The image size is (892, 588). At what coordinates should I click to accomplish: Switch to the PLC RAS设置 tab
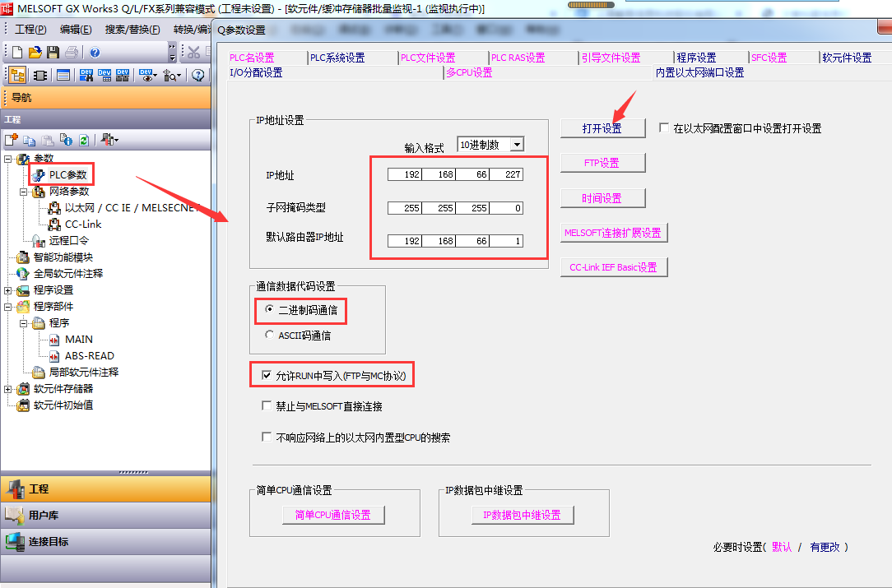tap(518, 58)
